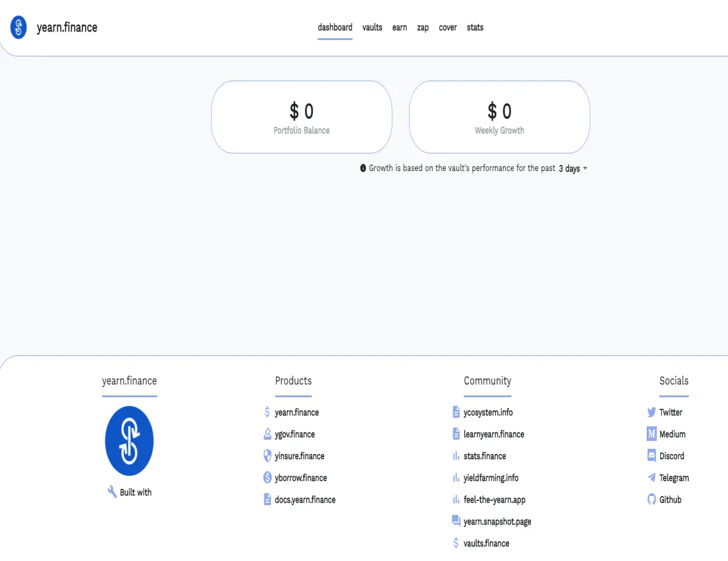Open docs.yearn.finance link

pos(305,500)
